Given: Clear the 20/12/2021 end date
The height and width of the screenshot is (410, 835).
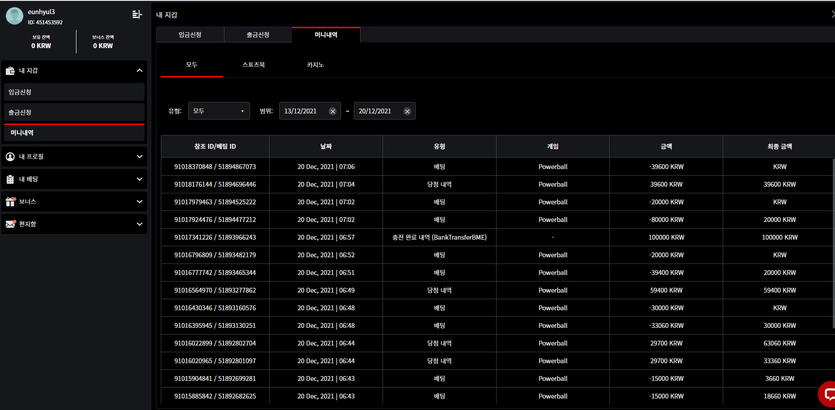Looking at the screenshot, I should click(407, 111).
